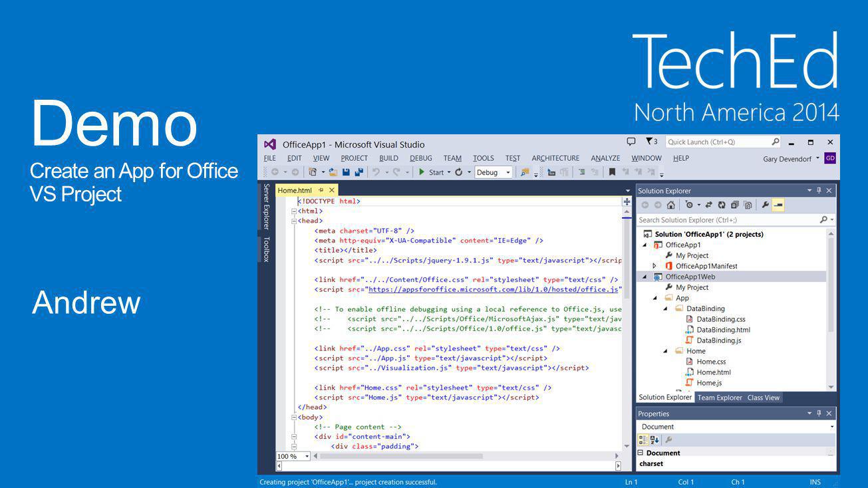Click the Alphabetical sort icon in Properties
868x488 pixels.
[x=654, y=440]
